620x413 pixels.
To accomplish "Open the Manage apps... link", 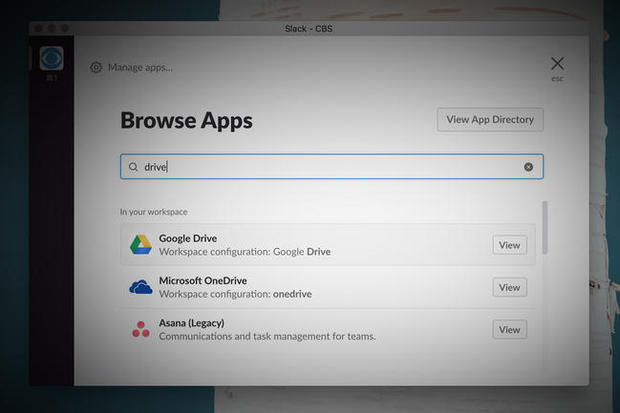I will (139, 67).
